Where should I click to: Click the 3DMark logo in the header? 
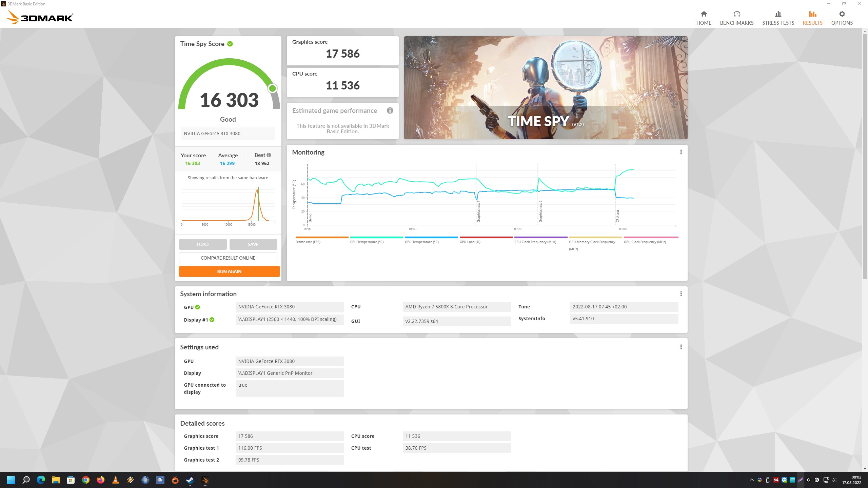[40, 17]
